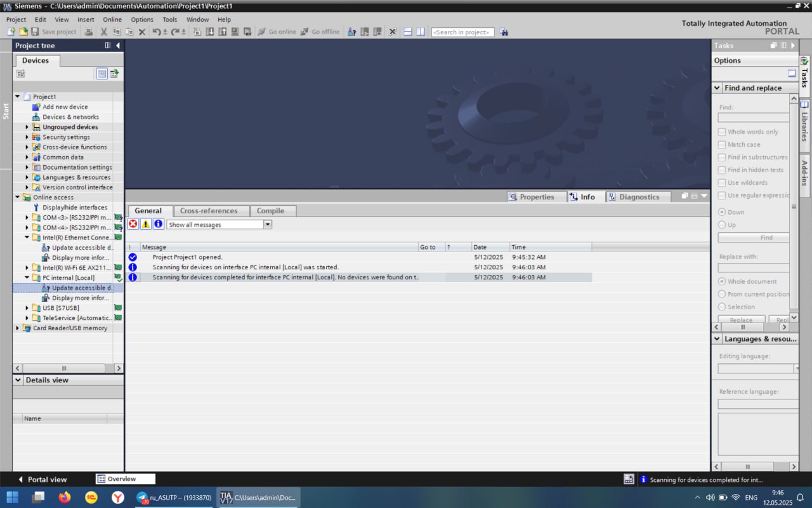Image resolution: width=812 pixels, height=508 pixels.
Task: Click the Redo arrow icon
Action: 175,32
